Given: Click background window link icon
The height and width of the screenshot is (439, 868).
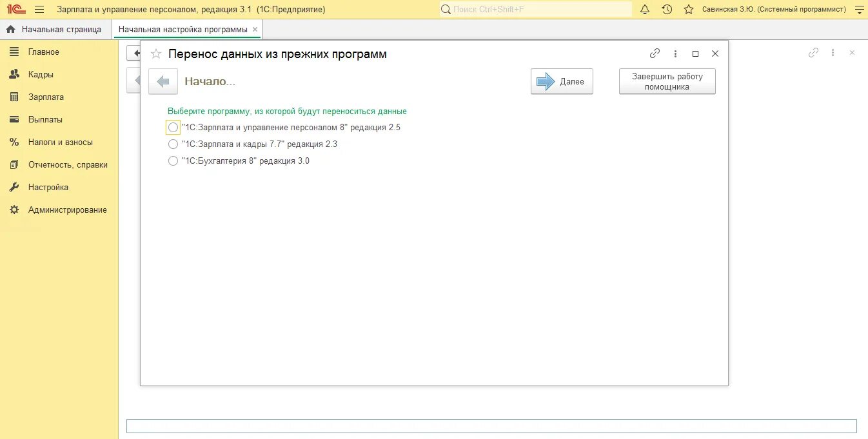Looking at the screenshot, I should coord(813,53).
